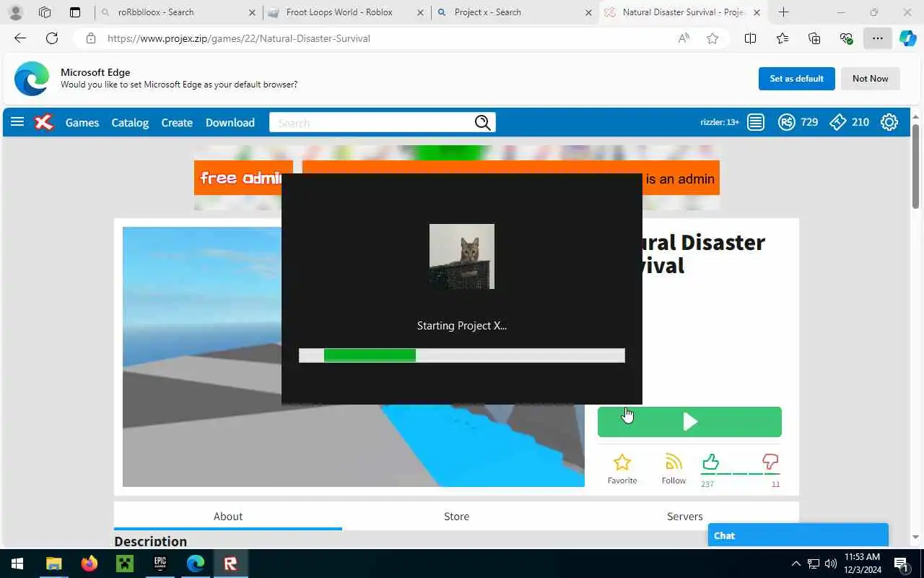Screen dimensions: 924x578
Task: View site information lock icon
Action: 91,38
